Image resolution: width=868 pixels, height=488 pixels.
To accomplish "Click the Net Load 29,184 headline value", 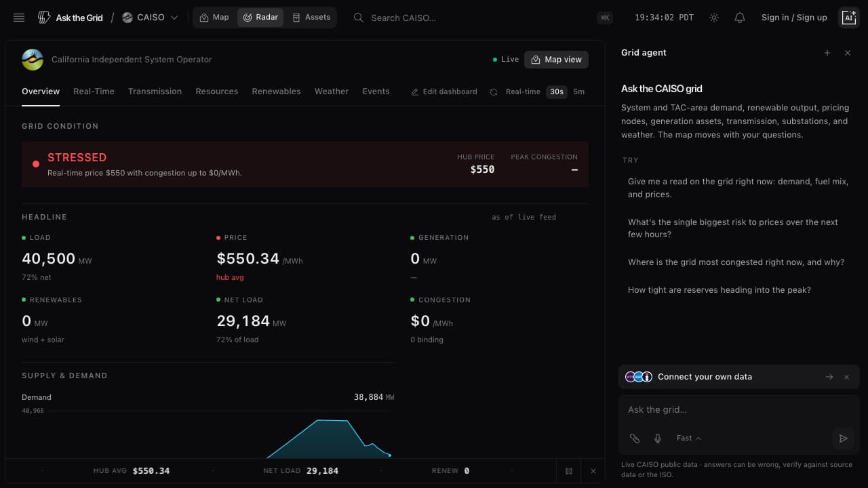I will tap(251, 321).
